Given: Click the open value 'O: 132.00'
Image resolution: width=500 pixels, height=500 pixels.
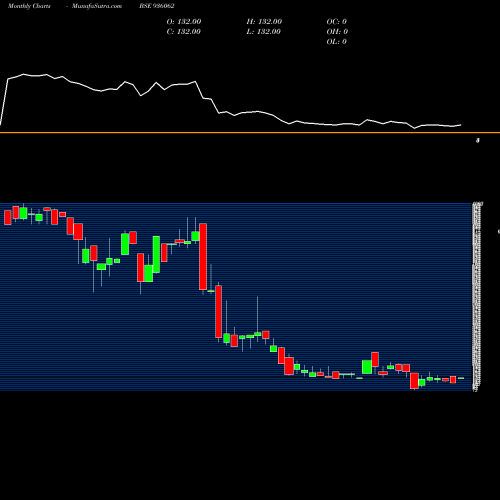Looking at the screenshot, I should 184,22.
